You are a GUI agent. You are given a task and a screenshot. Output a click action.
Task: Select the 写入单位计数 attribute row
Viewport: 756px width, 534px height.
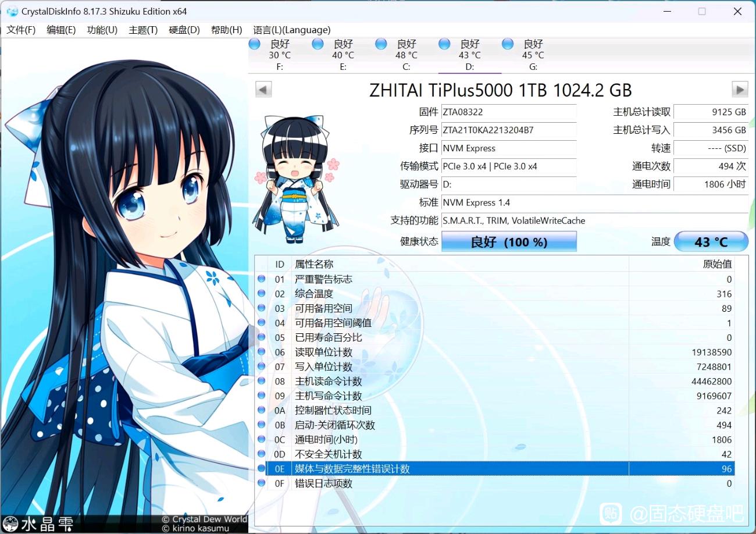pos(494,366)
